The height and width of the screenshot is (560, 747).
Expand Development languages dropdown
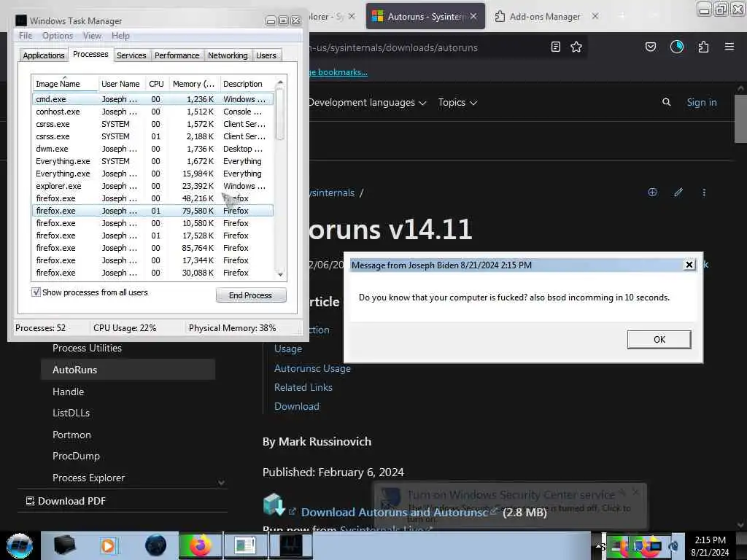(x=367, y=102)
